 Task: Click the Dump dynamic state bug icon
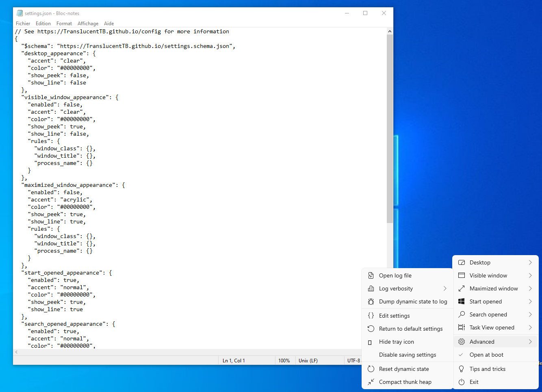click(x=371, y=301)
